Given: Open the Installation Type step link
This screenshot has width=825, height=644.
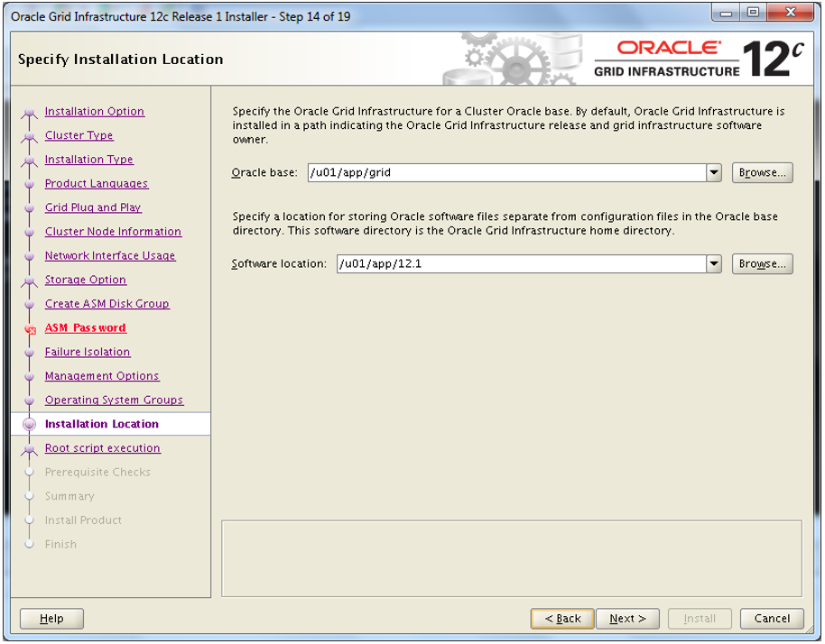Looking at the screenshot, I should point(89,160).
